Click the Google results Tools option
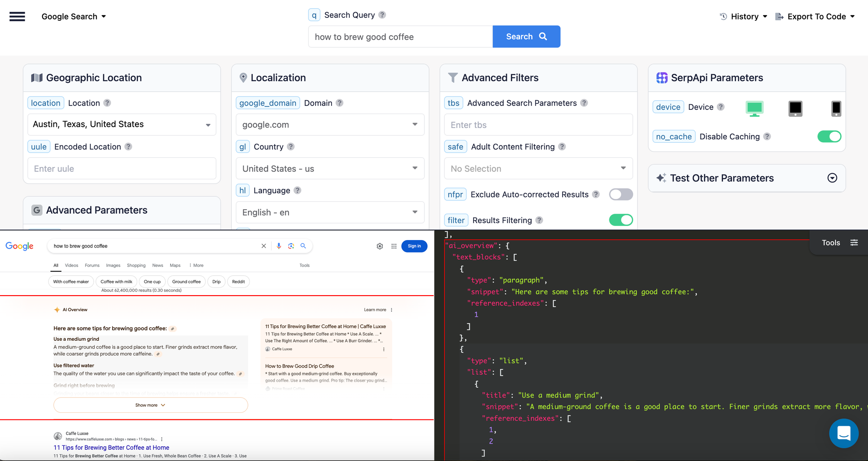 (305, 265)
